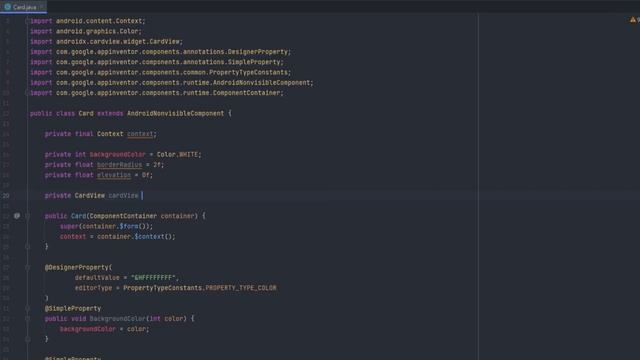The image size is (640, 360).
Task: Click 'androidx.cardview.widget.CardView' import
Action: (x=118, y=42)
